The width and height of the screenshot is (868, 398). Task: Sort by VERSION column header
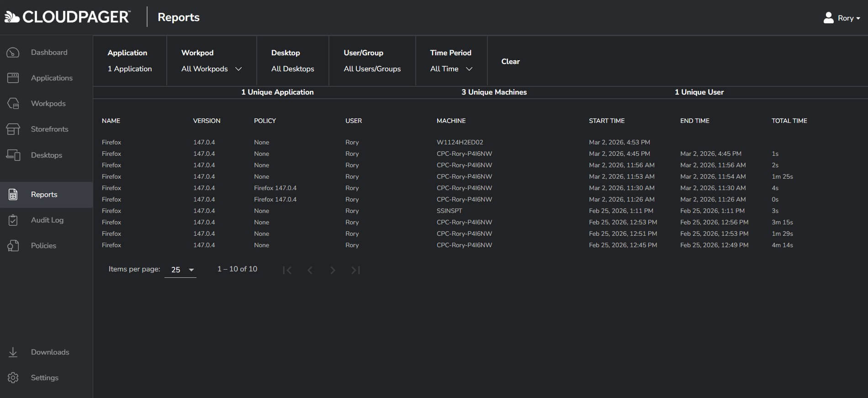click(x=206, y=121)
